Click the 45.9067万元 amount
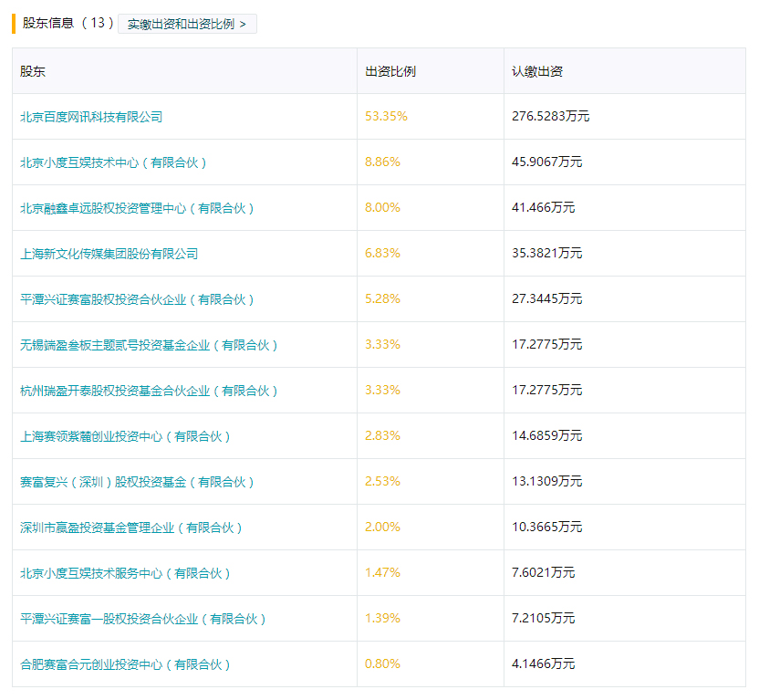Viewport: 759px width, 700px height. click(x=547, y=162)
